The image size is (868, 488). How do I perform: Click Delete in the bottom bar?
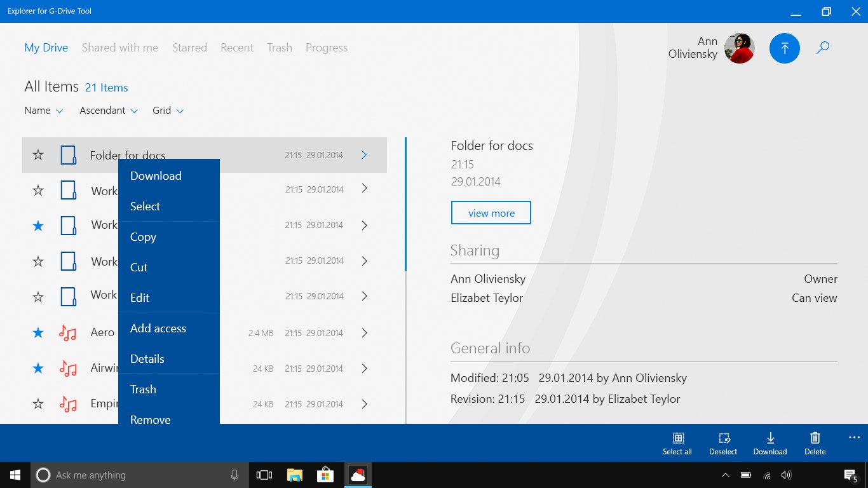click(815, 444)
